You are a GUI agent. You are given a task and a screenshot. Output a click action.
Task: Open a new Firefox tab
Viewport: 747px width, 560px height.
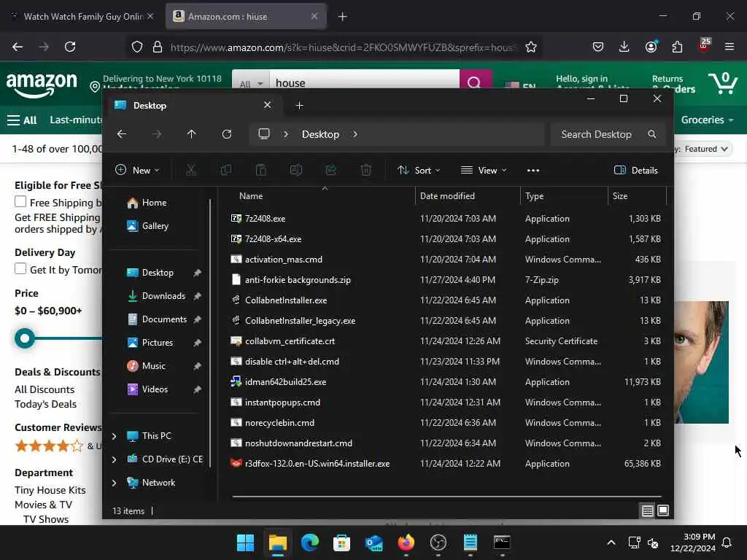[343, 17]
